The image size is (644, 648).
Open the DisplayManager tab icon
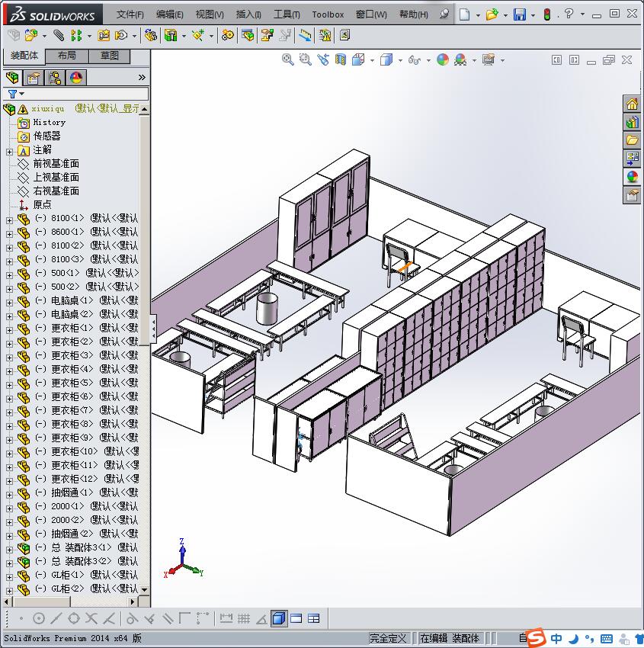(76, 77)
